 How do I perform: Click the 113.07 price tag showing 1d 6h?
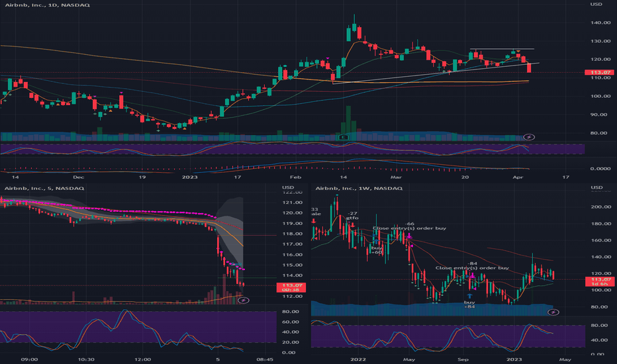600,281
